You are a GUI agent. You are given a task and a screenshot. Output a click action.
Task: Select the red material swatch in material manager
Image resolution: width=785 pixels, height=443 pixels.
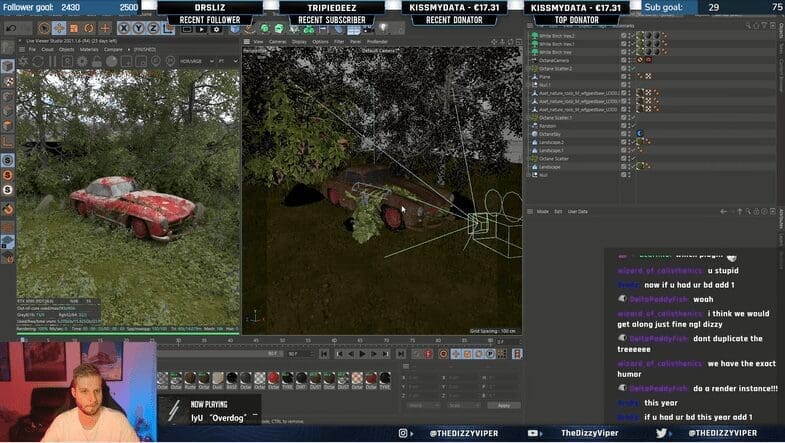pyautogui.click(x=272, y=375)
